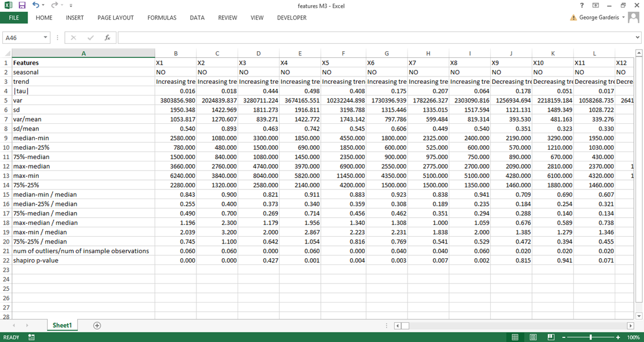Open the REVIEW ribbon tab
The height and width of the screenshot is (342, 644).
coord(227,17)
